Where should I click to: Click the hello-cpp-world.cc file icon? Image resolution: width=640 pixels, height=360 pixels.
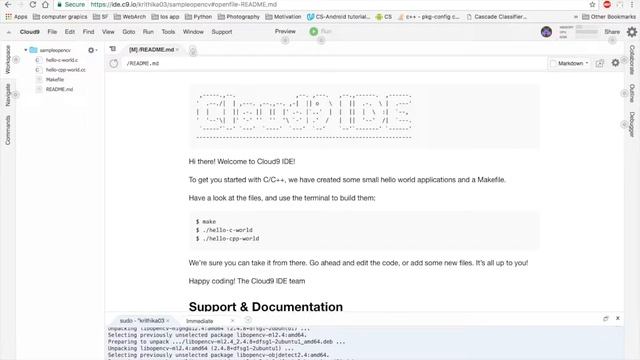(38, 70)
